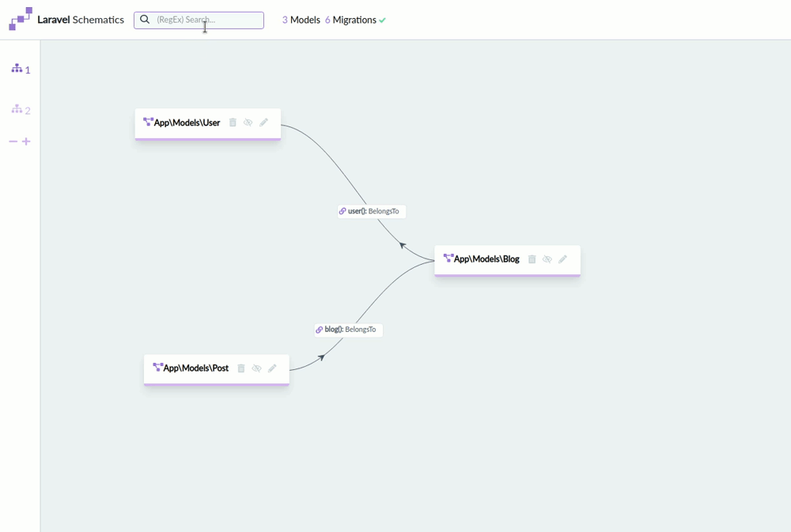Viewport: 791px width, 532px height.
Task: Select diagram layout option 2 in sidebar
Action: pos(21,109)
